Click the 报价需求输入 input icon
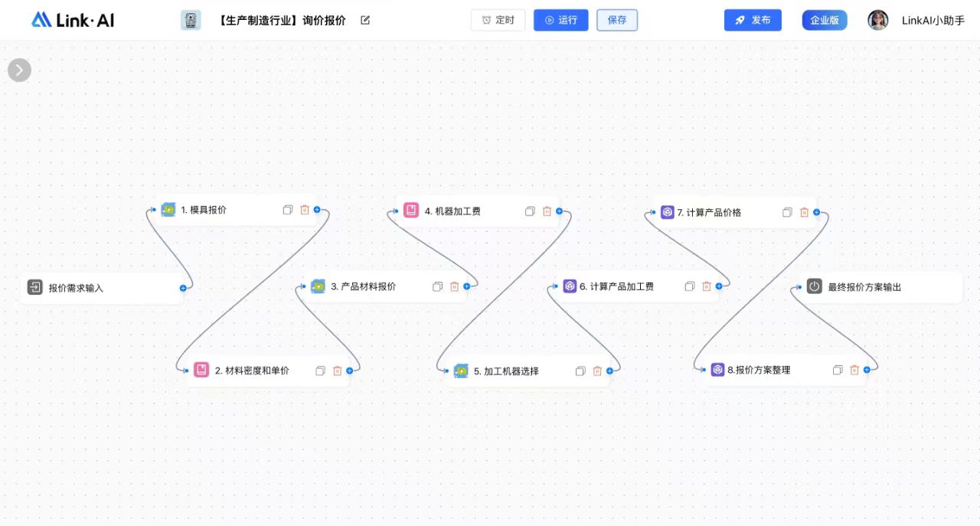Screen dimensions: 980x526 [34, 287]
